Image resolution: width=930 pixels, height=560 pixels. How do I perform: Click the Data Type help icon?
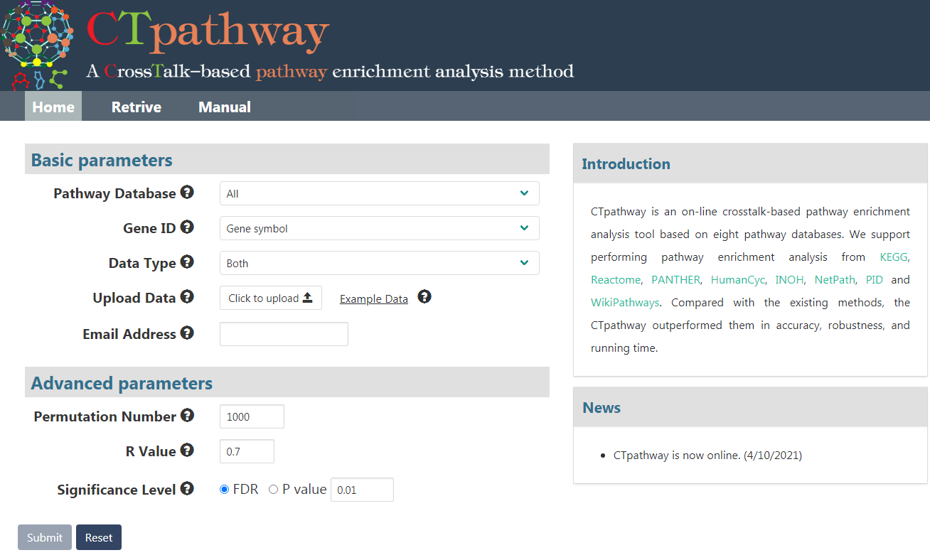point(187,262)
